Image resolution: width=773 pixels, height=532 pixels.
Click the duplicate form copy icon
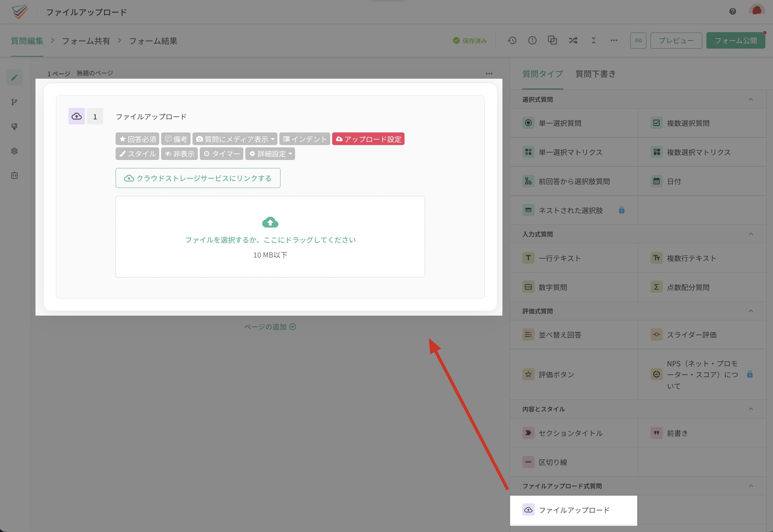tap(552, 40)
